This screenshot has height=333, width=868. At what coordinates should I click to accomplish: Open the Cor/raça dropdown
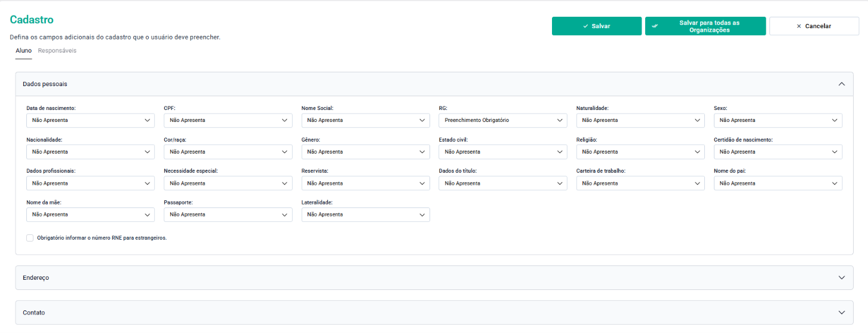coord(228,152)
